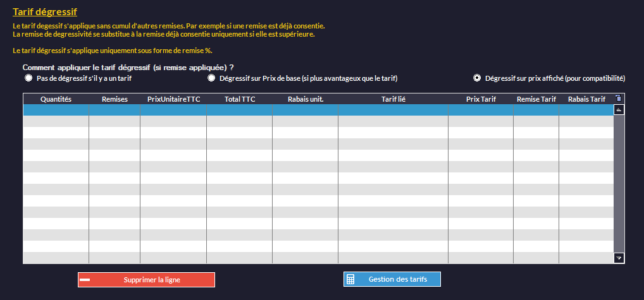The height and width of the screenshot is (300, 644).
Task: Sort by the Quantités column header
Action: click(56, 99)
